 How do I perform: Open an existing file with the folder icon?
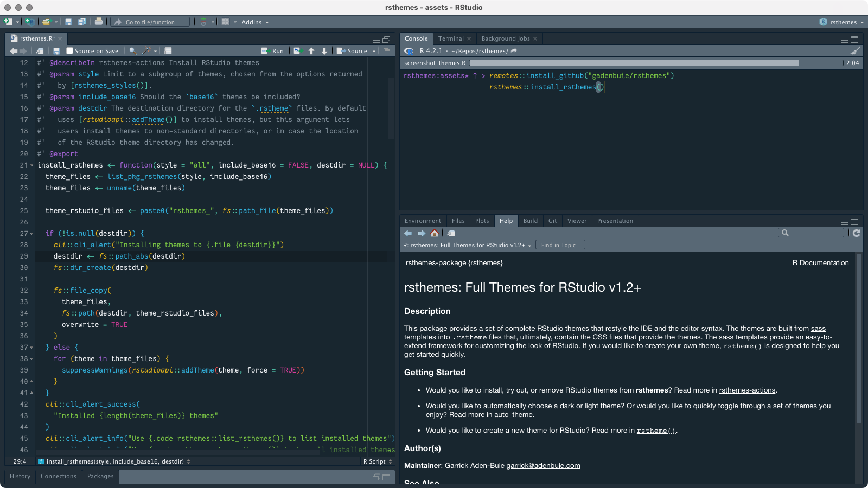[47, 22]
